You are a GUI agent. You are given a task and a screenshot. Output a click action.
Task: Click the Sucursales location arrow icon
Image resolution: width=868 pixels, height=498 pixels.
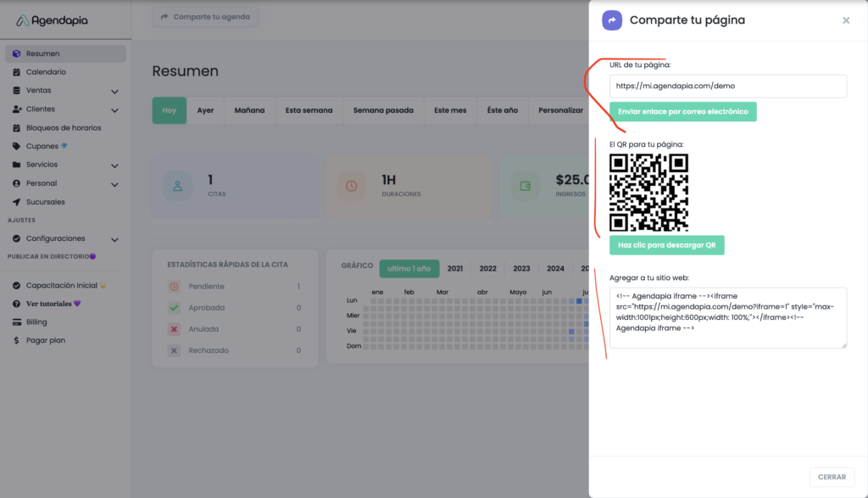point(17,202)
